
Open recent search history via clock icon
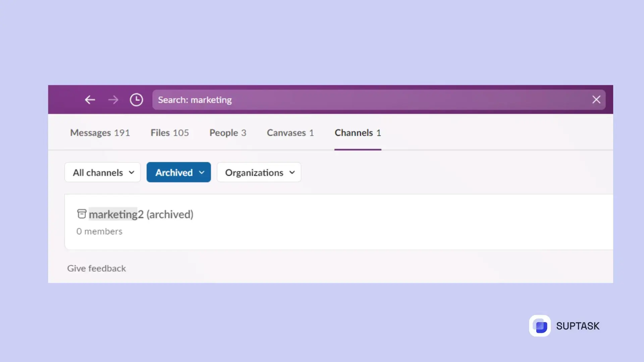click(136, 100)
